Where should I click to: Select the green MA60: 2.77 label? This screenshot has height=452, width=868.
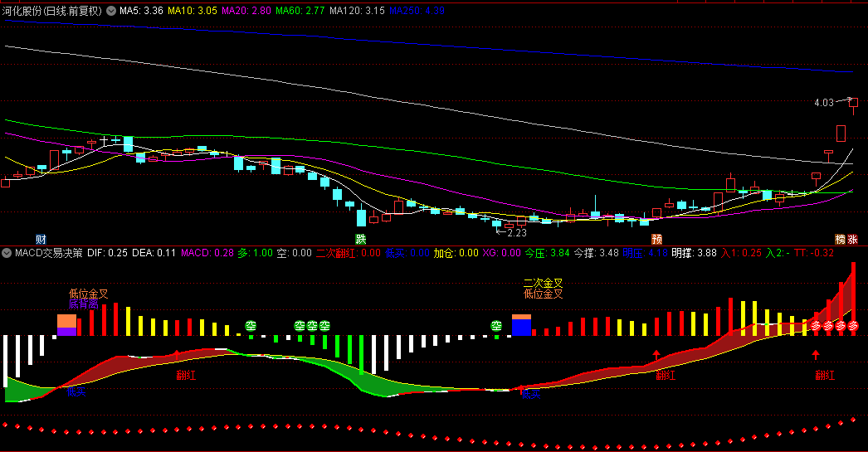click(x=300, y=11)
